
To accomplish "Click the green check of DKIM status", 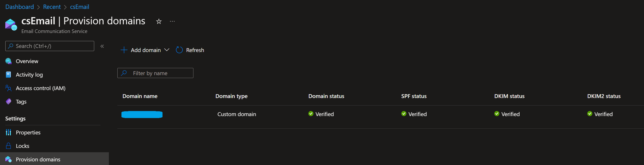I will [x=497, y=114].
